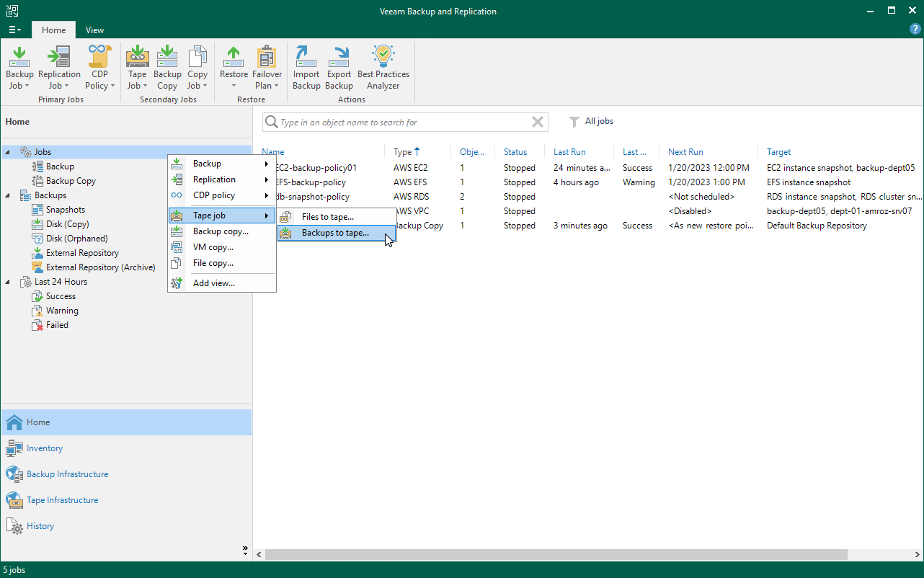This screenshot has width=924, height=578.
Task: Expand the navigation pane overflow chevron
Action: [x=245, y=551]
